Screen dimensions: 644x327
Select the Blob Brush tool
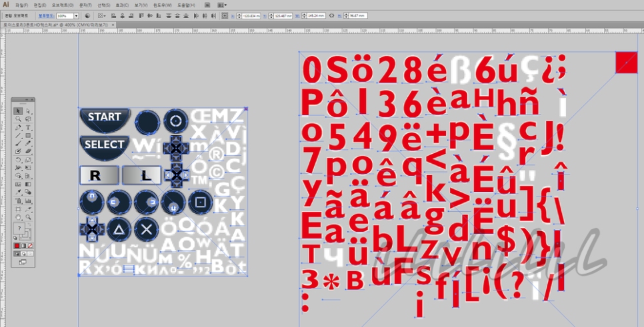click(x=17, y=151)
